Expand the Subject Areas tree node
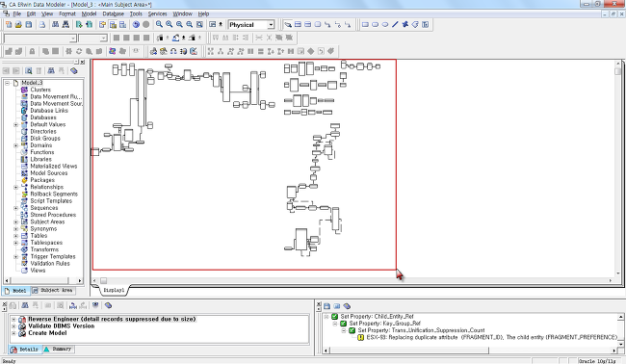This screenshot has height=364, width=626. pos(16,221)
